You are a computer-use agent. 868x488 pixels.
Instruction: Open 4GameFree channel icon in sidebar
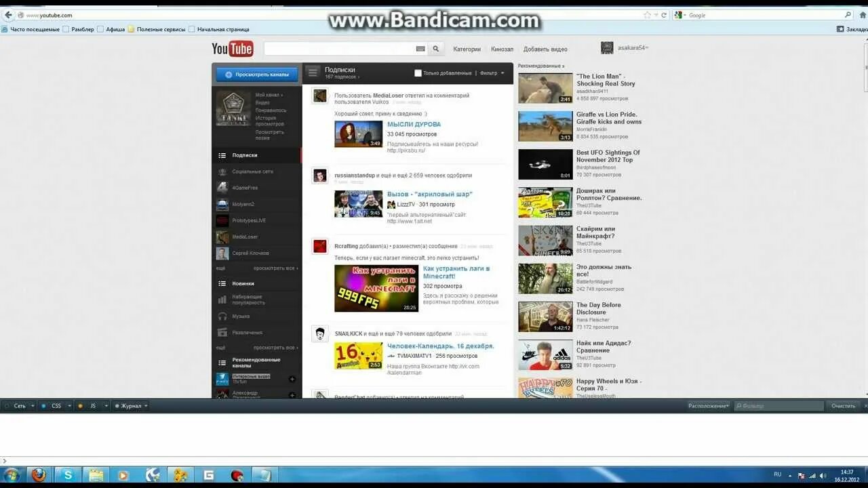(222, 188)
